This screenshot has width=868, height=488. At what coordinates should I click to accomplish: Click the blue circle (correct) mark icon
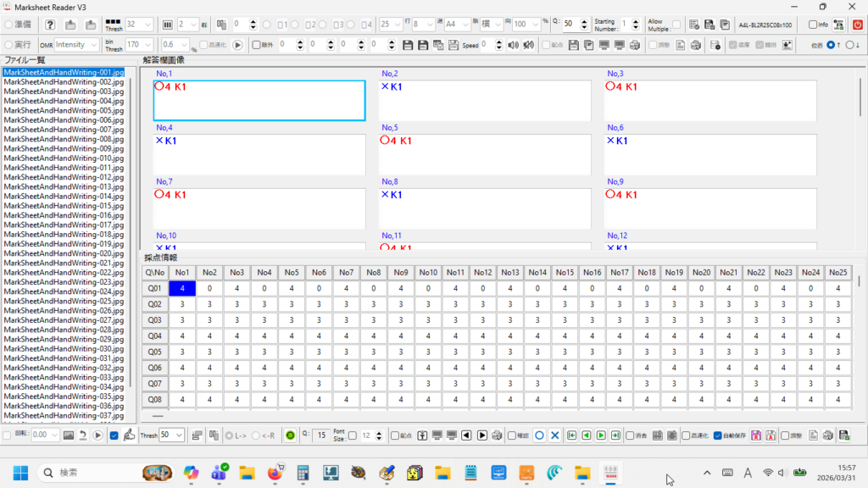539,435
